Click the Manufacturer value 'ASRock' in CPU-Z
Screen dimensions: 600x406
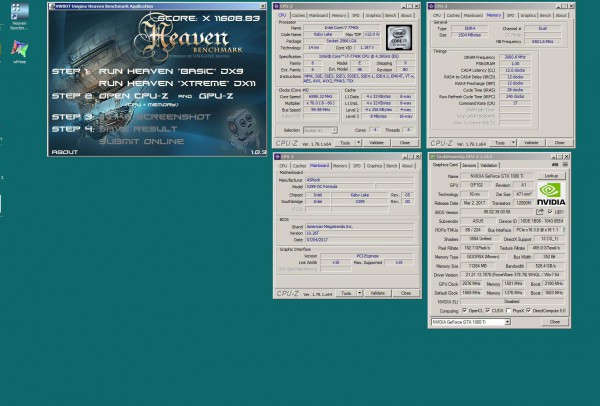click(x=359, y=180)
